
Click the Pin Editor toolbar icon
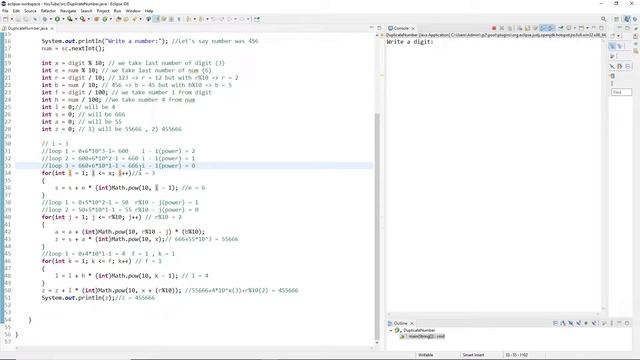(257, 19)
